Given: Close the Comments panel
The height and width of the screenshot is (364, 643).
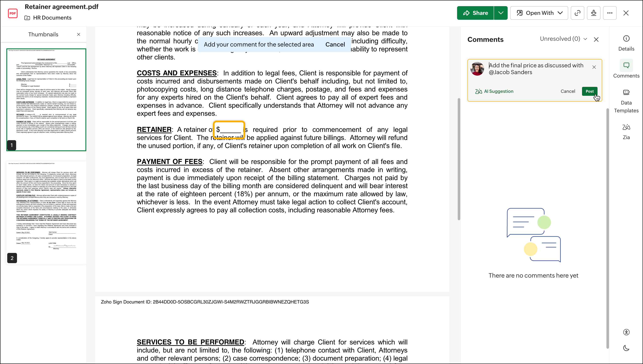Looking at the screenshot, I should tap(596, 40).
